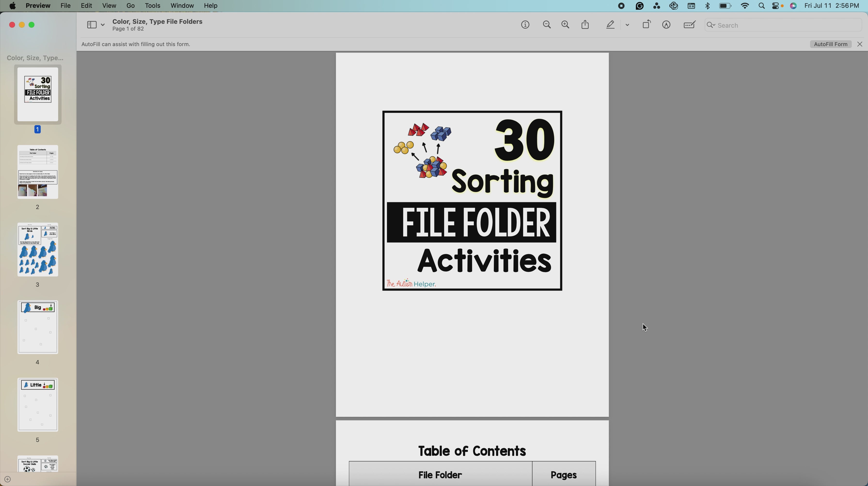Screen dimensions: 868x486
Task: Select page 4 thumbnail in sidebar
Action: (x=37, y=327)
